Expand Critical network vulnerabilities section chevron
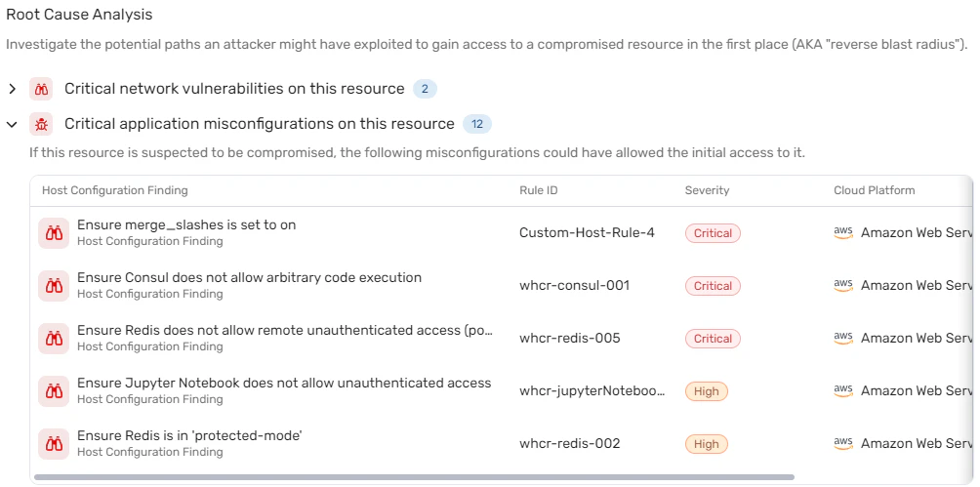 pos(12,89)
